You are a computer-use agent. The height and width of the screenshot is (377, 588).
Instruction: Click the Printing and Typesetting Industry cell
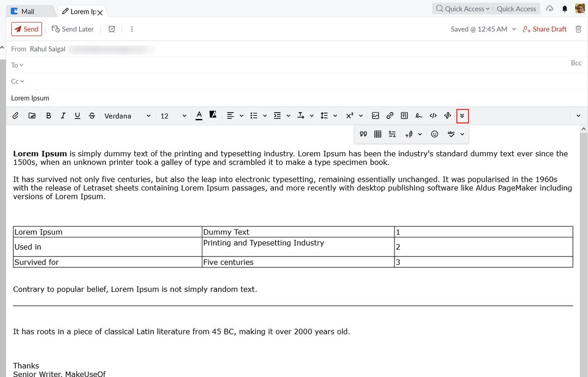point(298,246)
